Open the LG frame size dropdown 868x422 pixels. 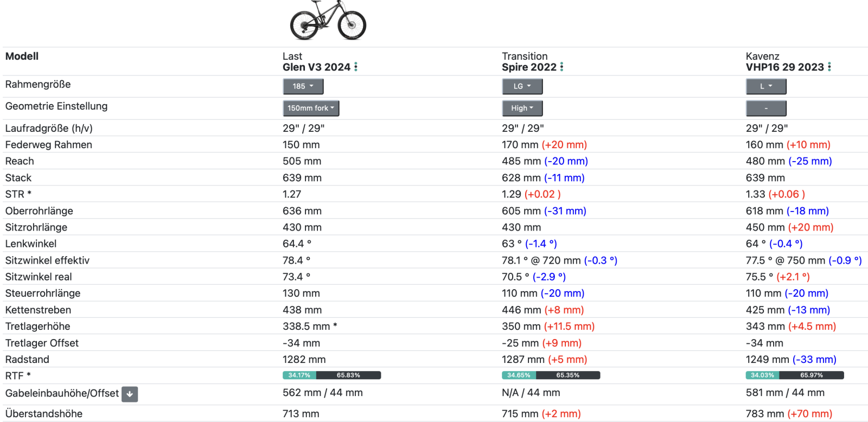point(522,86)
